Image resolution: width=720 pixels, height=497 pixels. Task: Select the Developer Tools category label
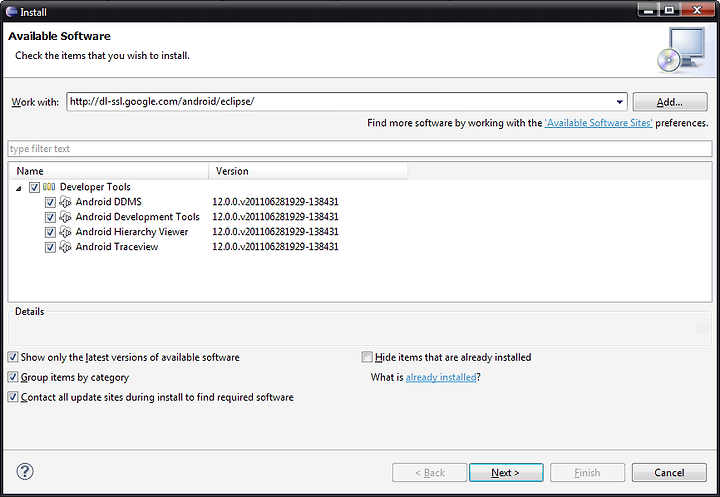[95, 187]
